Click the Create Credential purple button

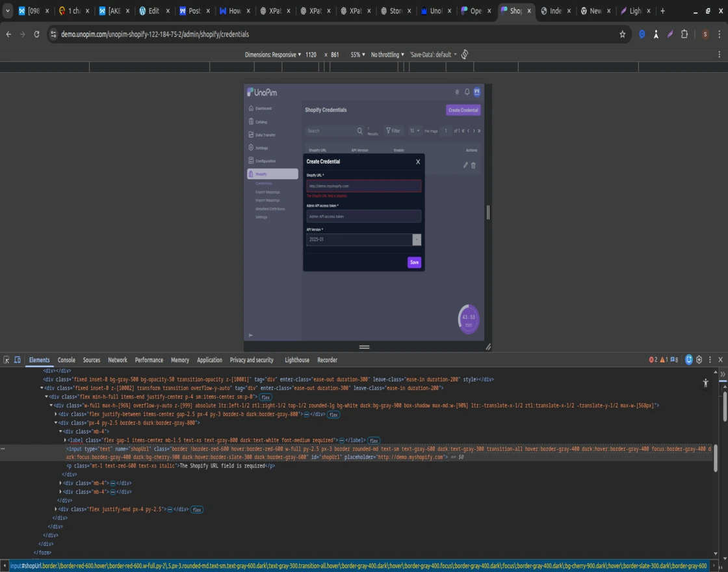coord(463,110)
